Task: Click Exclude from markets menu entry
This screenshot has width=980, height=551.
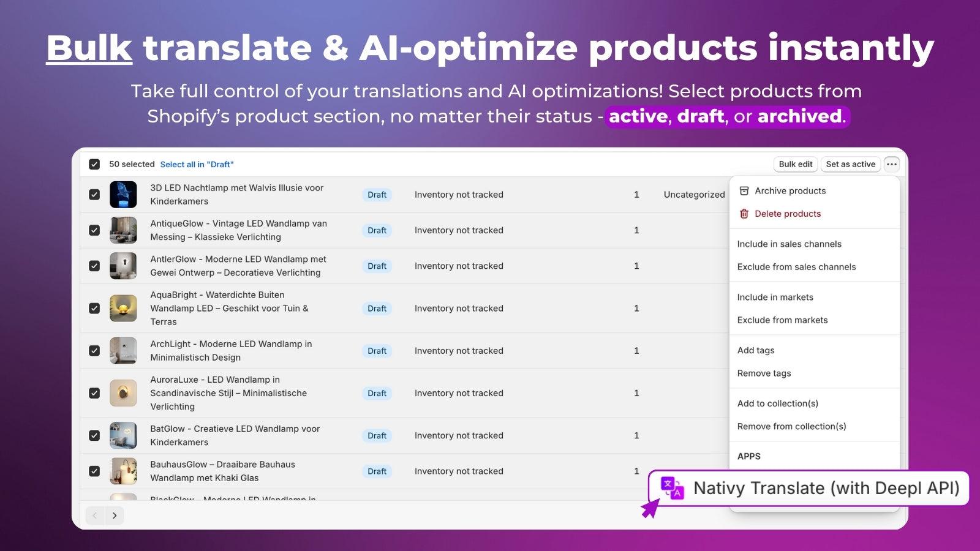Action: coord(782,320)
